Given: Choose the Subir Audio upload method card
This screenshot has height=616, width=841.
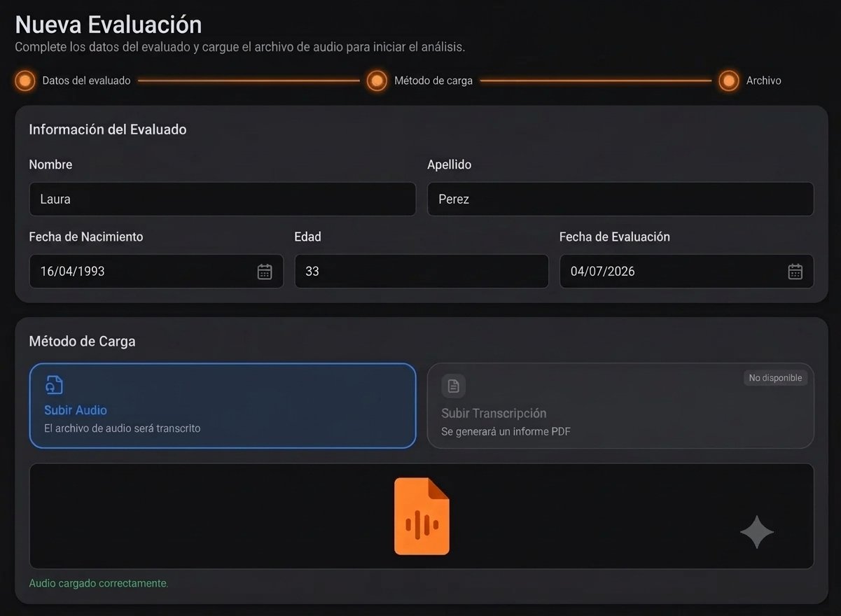Looking at the screenshot, I should pos(223,405).
